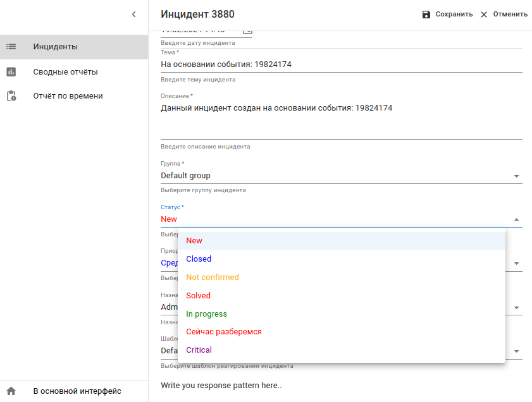Click the X cancel icon
The height and width of the screenshot is (402, 532).
[x=484, y=15]
